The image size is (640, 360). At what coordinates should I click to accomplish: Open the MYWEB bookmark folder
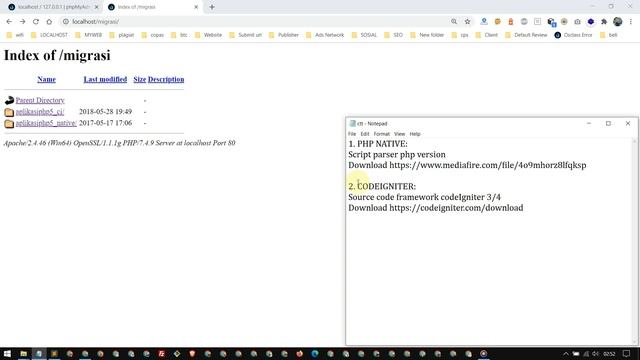coord(89,35)
